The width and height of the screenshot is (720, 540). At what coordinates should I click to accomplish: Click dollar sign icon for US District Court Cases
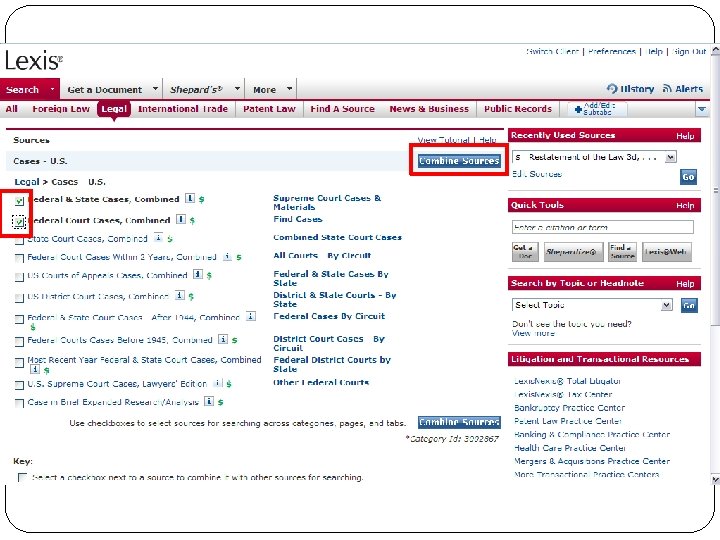click(x=191, y=297)
